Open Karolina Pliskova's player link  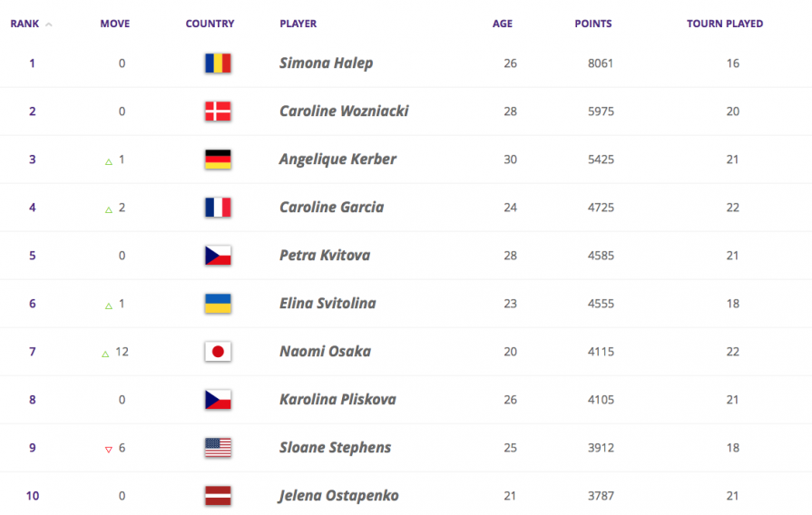tap(338, 400)
